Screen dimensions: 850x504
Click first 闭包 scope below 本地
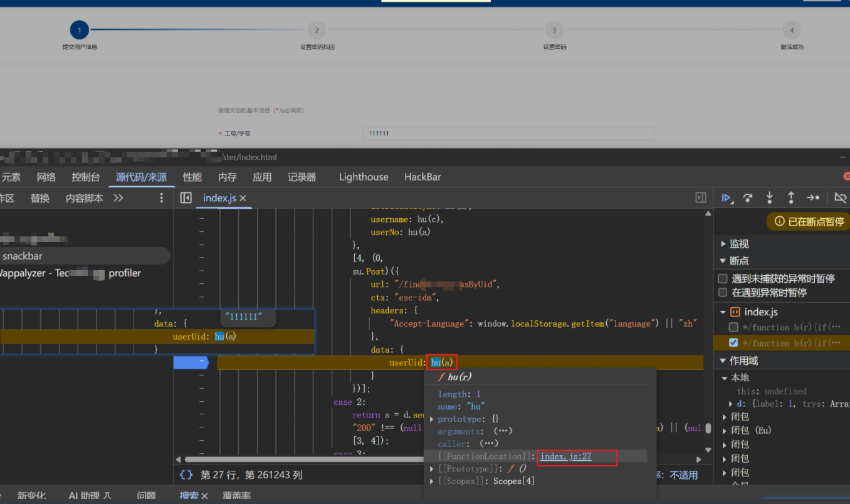pos(740,416)
